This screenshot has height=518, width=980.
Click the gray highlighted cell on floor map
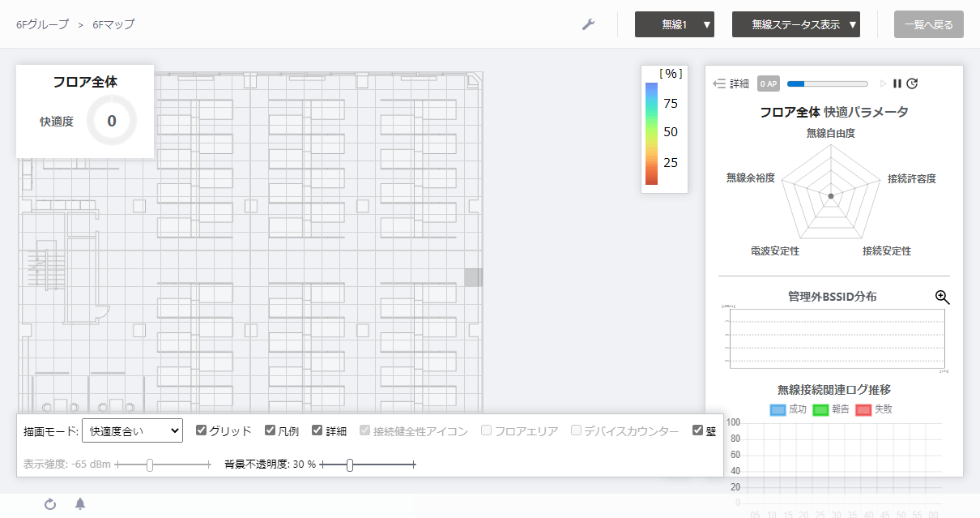pyautogui.click(x=473, y=277)
